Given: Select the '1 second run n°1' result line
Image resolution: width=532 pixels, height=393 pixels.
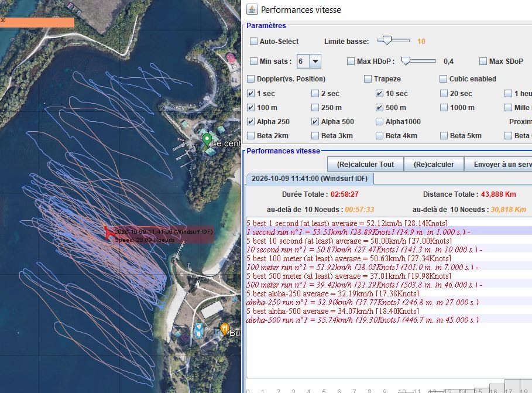Looking at the screenshot, I should 389,232.
